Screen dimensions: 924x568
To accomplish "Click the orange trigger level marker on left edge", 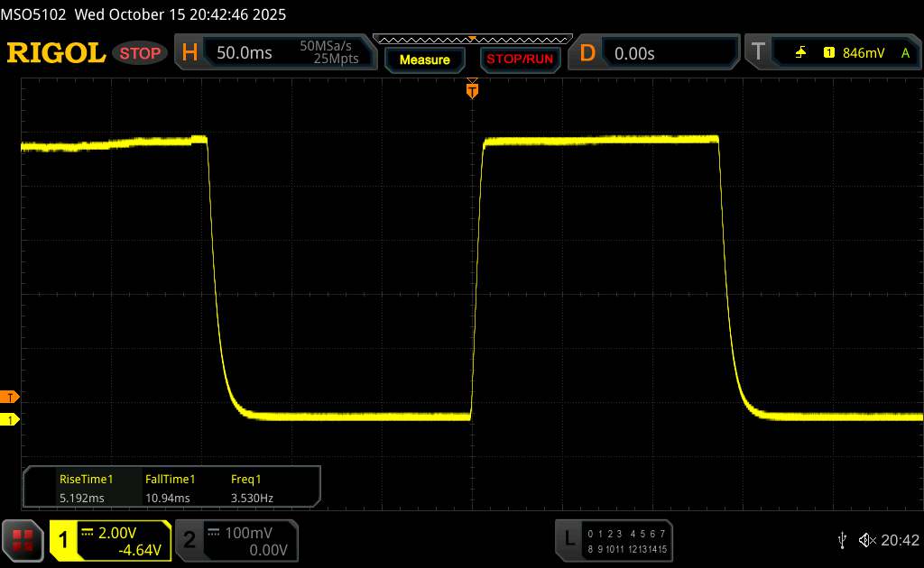I will pos(10,398).
